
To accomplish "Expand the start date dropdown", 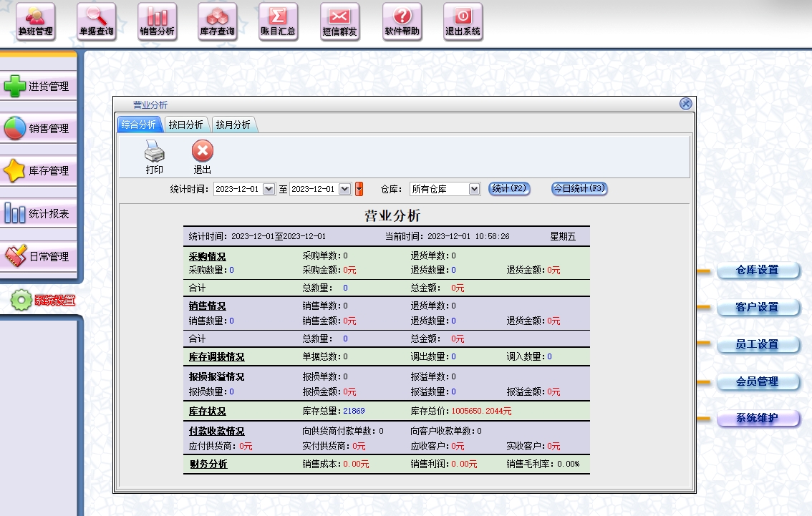I will tap(269, 189).
